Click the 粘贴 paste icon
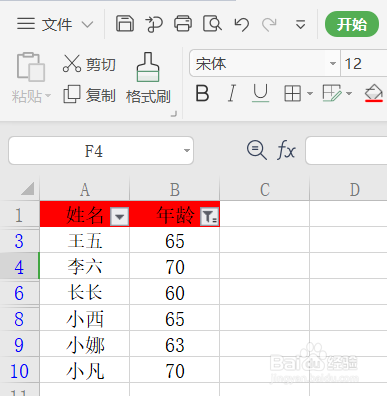The height and width of the screenshot is (396, 387). click(x=31, y=67)
